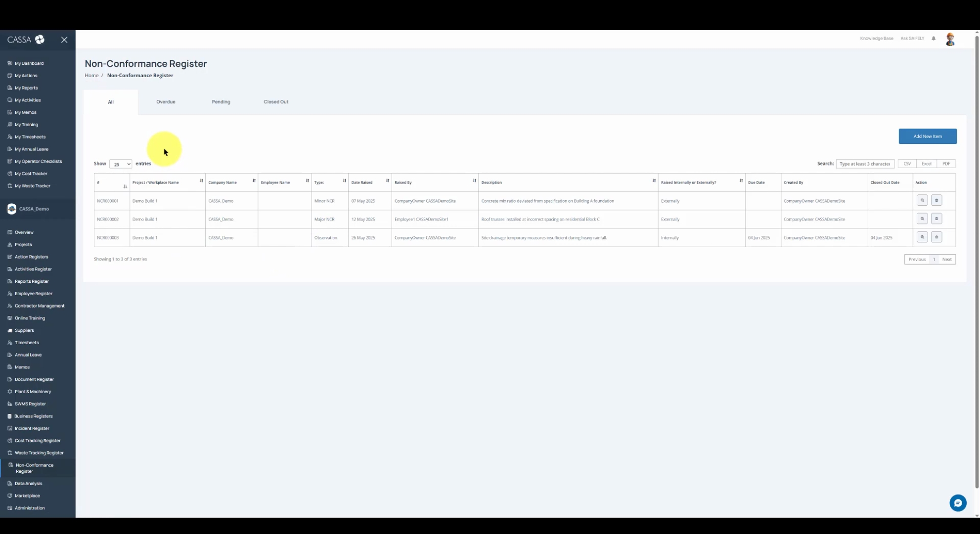980x534 pixels.
Task: Open the chat support bubble
Action: [958, 503]
